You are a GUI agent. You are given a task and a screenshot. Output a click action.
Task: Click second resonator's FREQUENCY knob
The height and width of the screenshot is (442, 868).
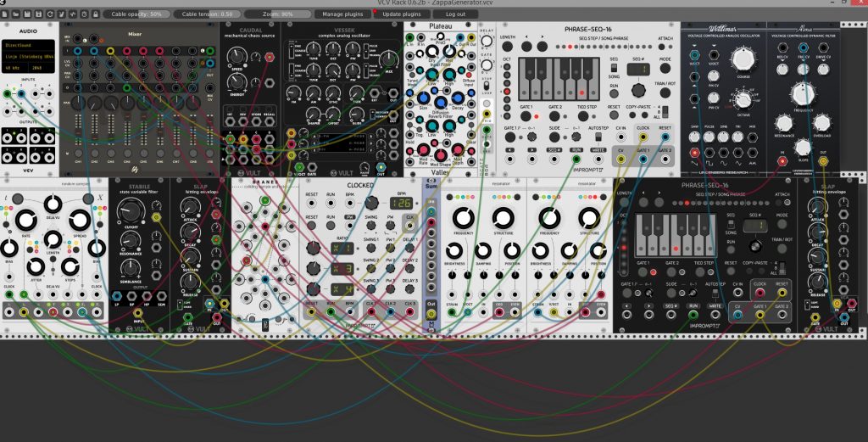[x=549, y=218]
